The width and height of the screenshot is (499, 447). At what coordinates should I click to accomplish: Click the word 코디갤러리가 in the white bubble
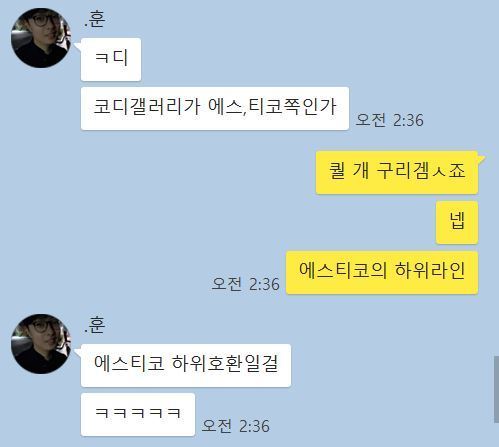(147, 107)
